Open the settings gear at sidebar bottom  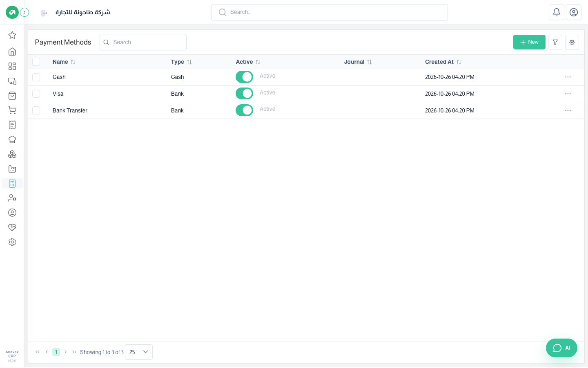point(12,242)
